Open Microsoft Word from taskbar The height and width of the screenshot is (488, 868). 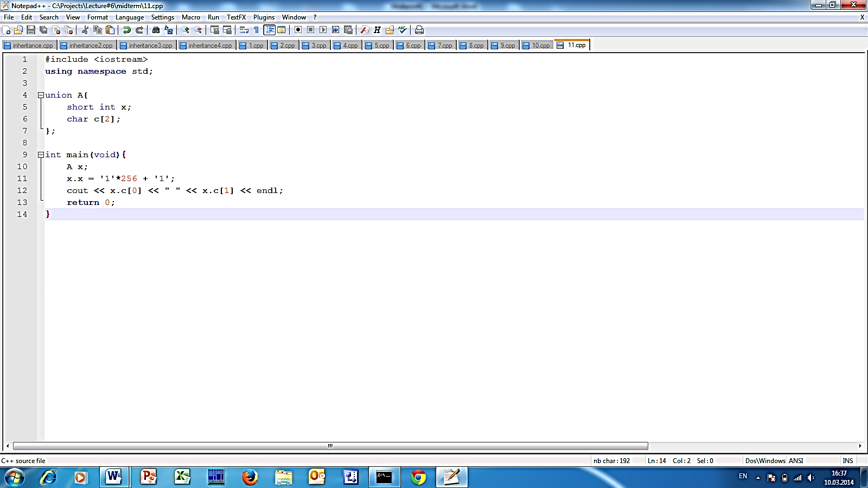point(114,477)
